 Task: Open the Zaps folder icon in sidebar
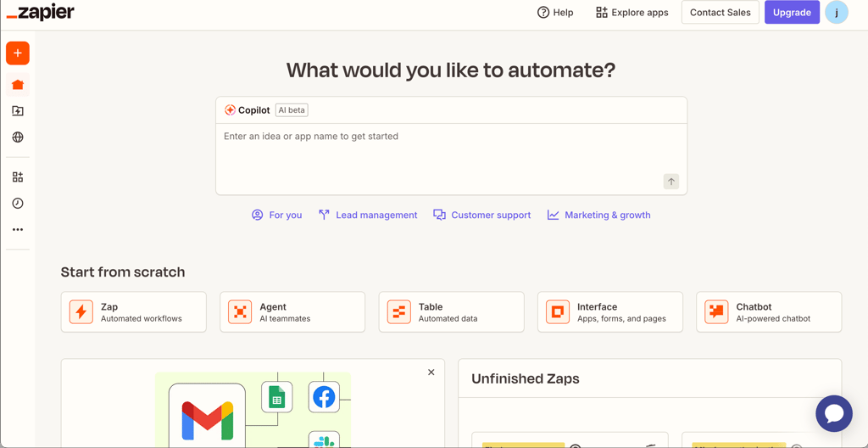pos(18,111)
